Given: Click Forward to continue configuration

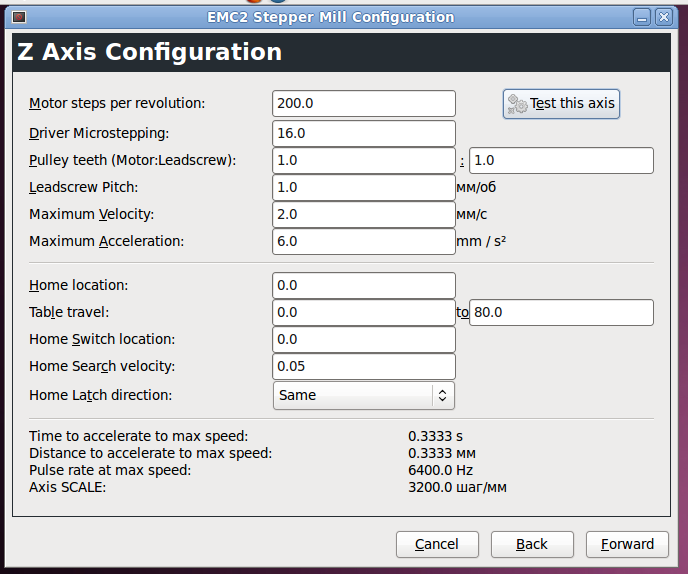Looking at the screenshot, I should (x=627, y=544).
